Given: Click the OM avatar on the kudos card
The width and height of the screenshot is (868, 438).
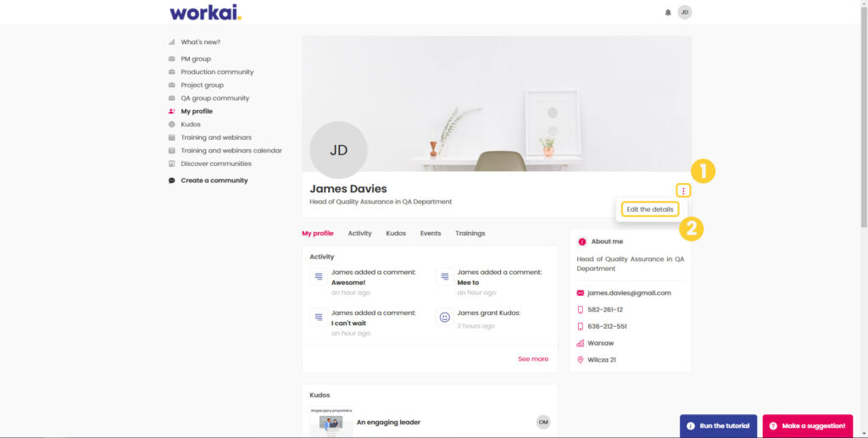Looking at the screenshot, I should 543,422.
